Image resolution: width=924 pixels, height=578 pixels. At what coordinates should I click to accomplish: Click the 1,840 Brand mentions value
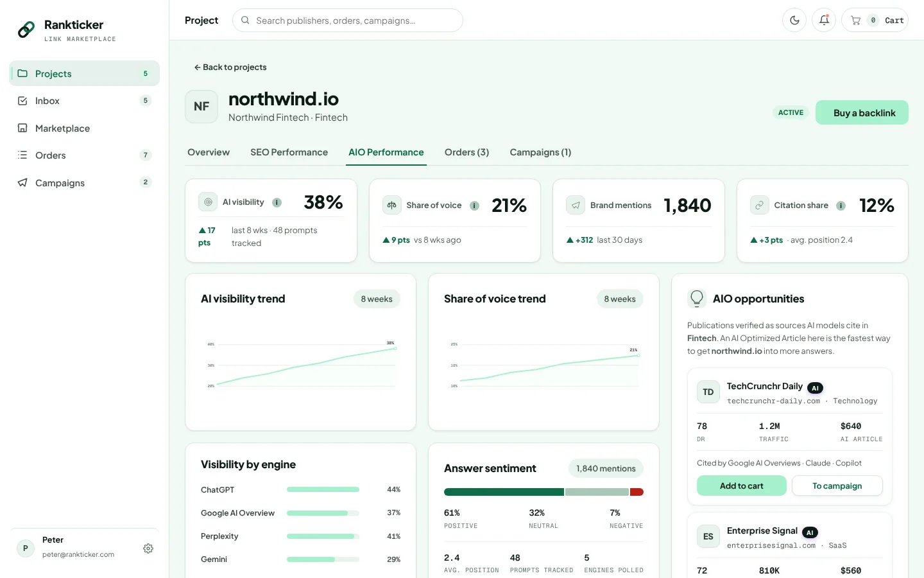coord(687,206)
